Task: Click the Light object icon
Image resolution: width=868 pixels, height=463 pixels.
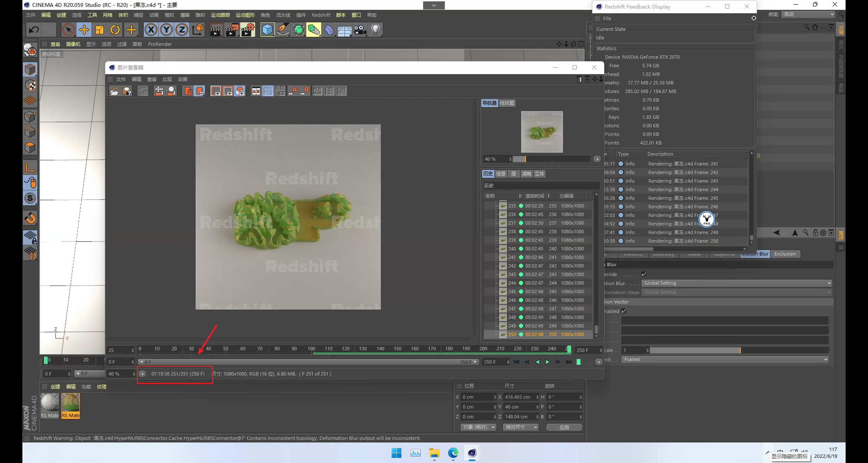Action: pos(376,30)
